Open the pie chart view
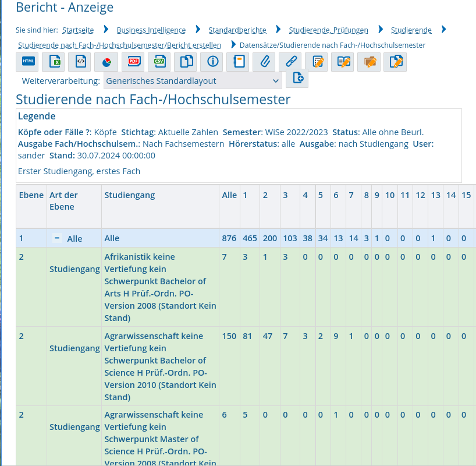 (106, 62)
